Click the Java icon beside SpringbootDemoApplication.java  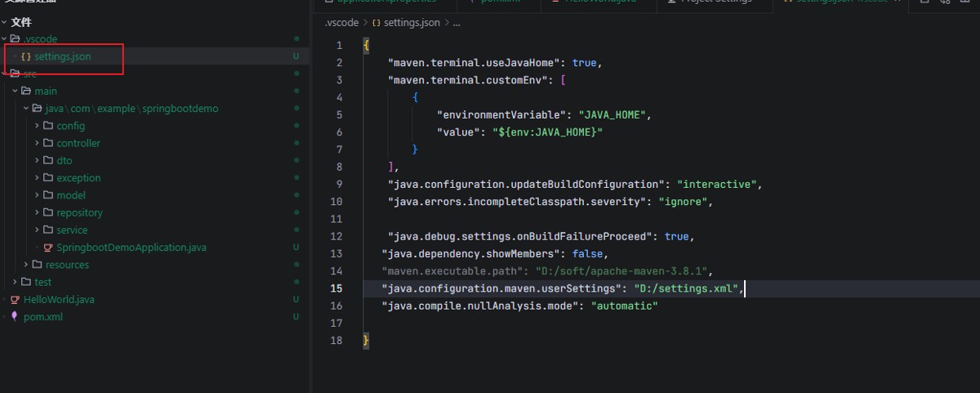coord(48,248)
